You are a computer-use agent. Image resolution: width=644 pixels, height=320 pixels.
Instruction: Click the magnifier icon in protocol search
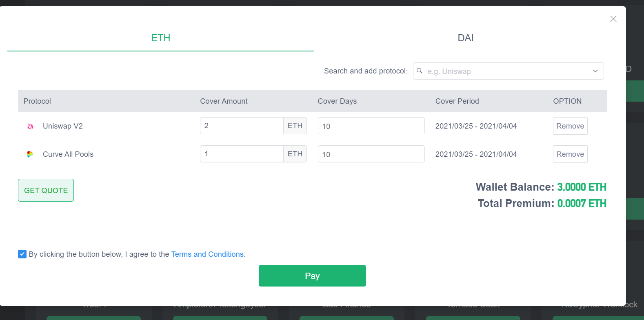click(420, 71)
